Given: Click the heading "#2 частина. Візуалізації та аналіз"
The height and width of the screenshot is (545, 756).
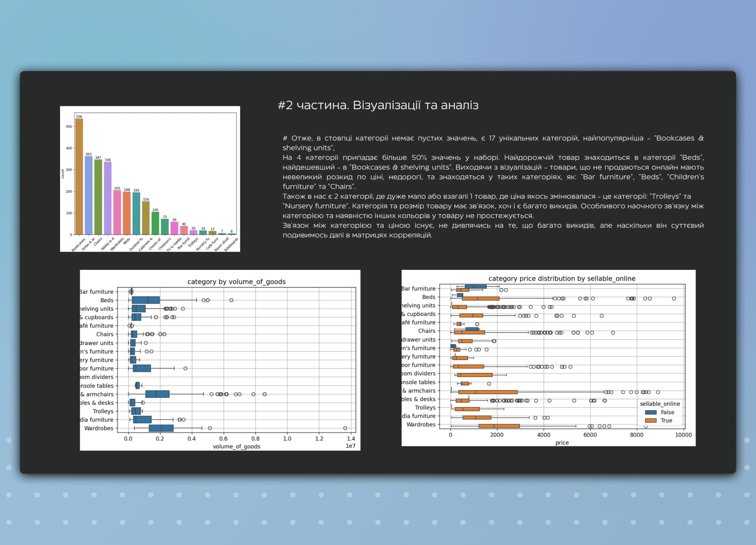Looking at the screenshot, I should click(x=378, y=105).
